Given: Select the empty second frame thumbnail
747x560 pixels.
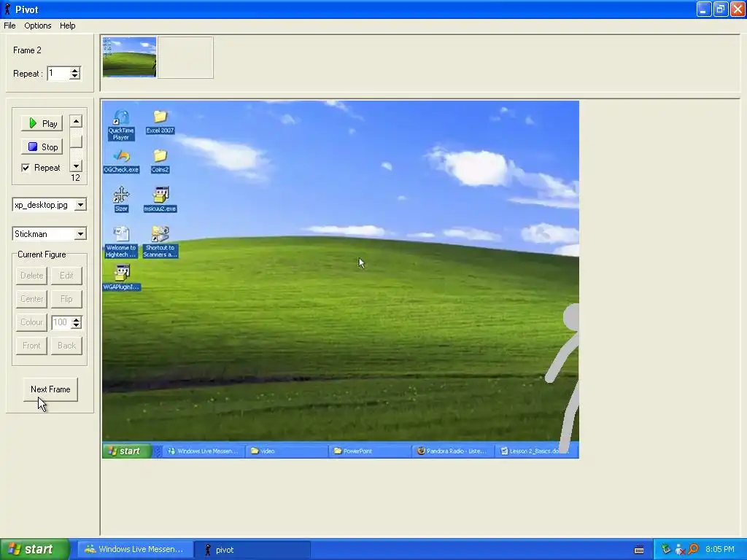Looking at the screenshot, I should pos(185,57).
